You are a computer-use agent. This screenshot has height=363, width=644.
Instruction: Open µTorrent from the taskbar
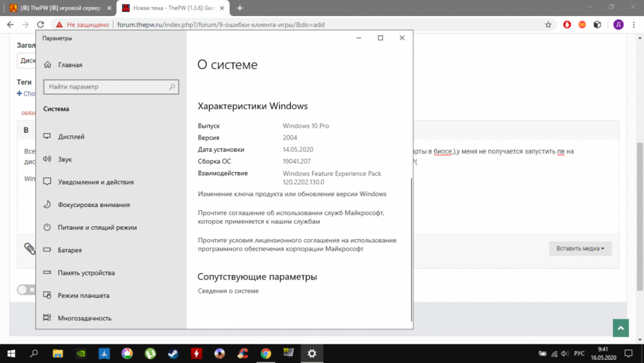(x=150, y=353)
